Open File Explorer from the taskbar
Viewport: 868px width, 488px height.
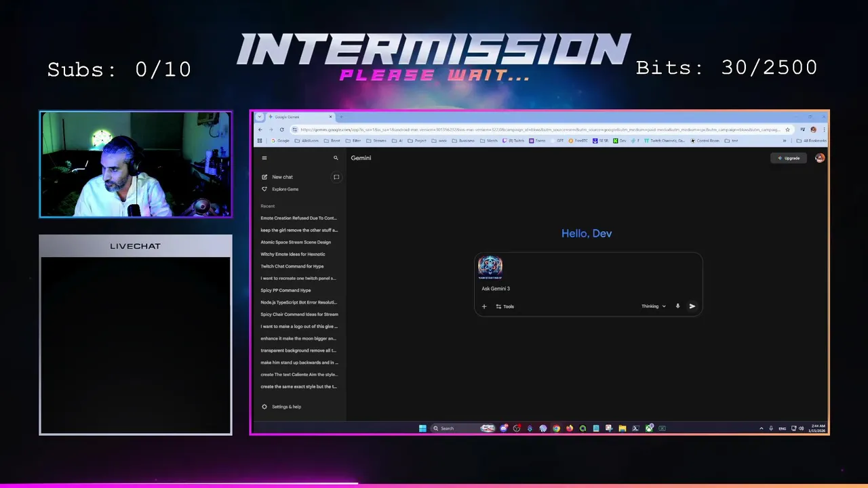(x=622, y=428)
